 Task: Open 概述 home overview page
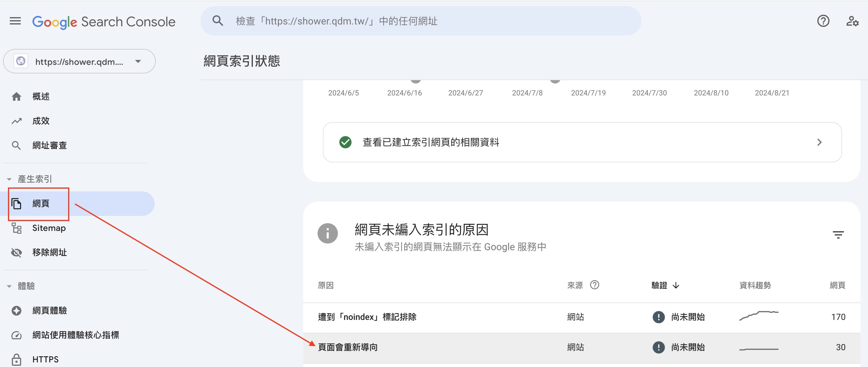coord(41,96)
